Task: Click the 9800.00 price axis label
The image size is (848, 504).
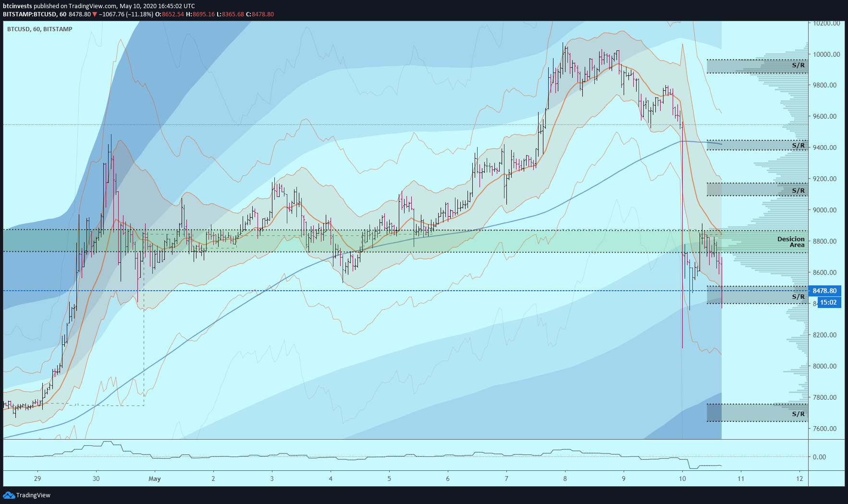Action: pos(824,85)
